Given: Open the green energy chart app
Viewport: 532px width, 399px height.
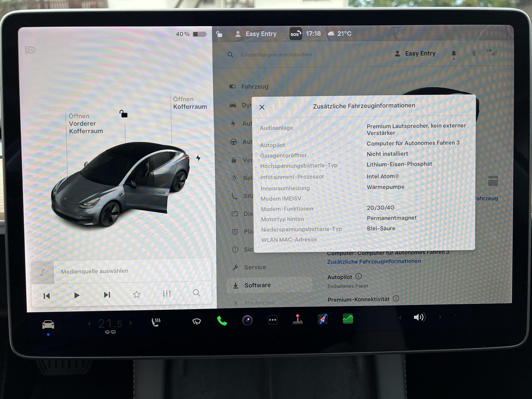Looking at the screenshot, I should click(348, 319).
